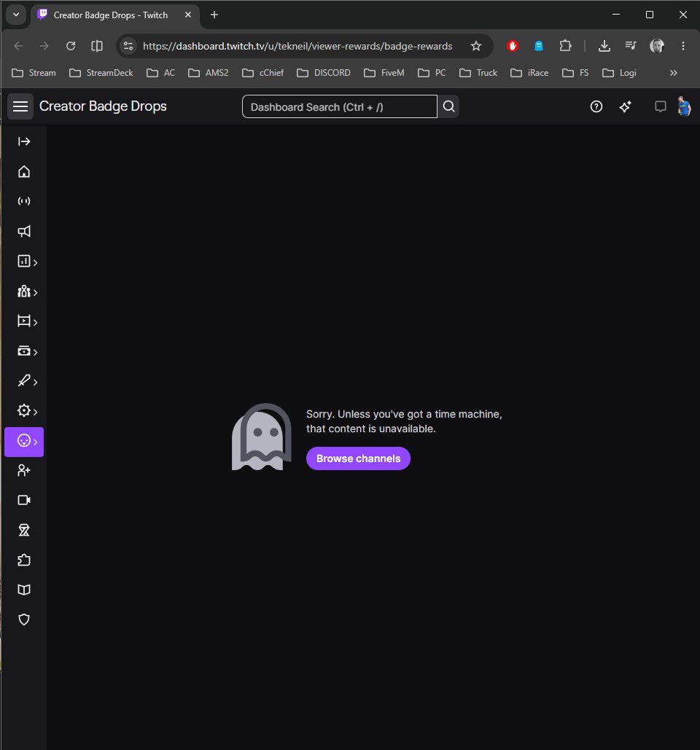
Task: Click the Browse channels button
Action: tap(358, 458)
